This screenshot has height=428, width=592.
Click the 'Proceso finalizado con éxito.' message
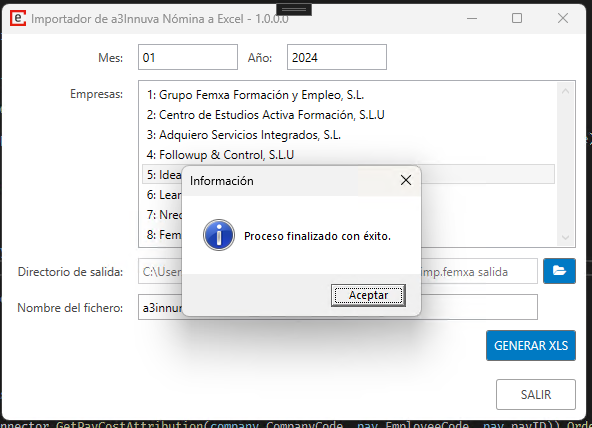tap(317, 236)
